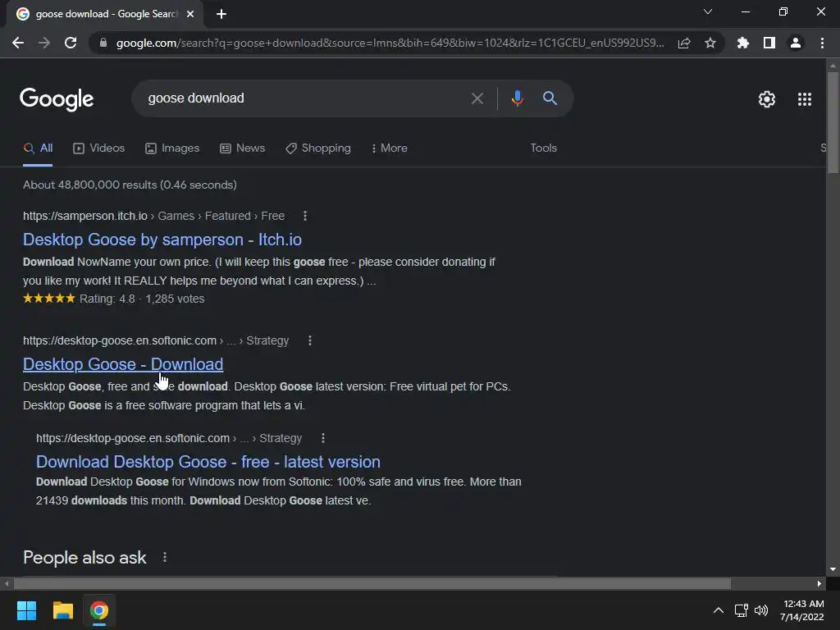The height and width of the screenshot is (630, 840).
Task: Click the vertical scrollbar thumb
Action: coord(833,123)
